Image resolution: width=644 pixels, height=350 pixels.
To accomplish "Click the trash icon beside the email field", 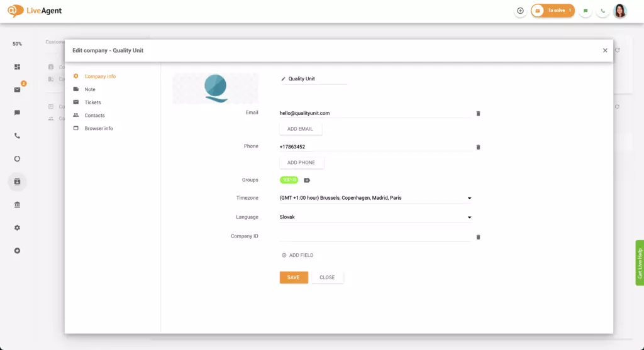I will click(x=478, y=114).
